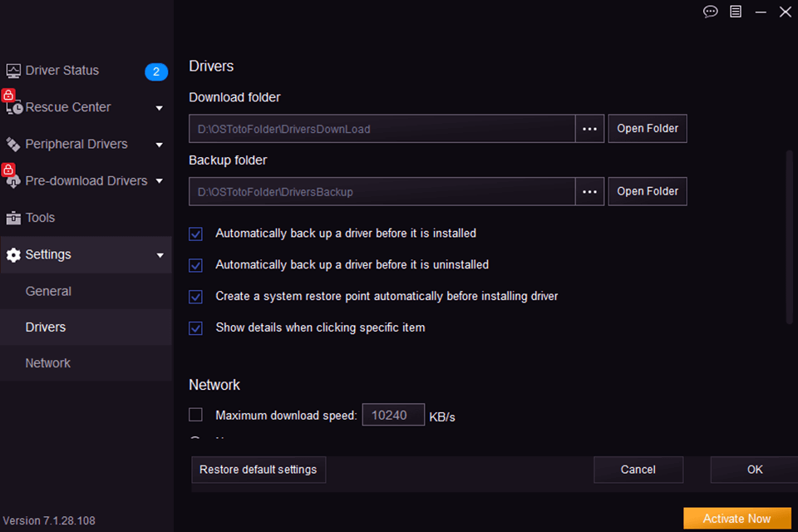The height and width of the screenshot is (532, 798).
Task: Disable backup before driver uninstall
Action: pyautogui.click(x=195, y=265)
